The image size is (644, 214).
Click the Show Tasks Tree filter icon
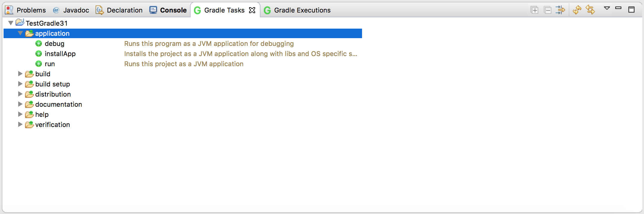click(x=560, y=10)
